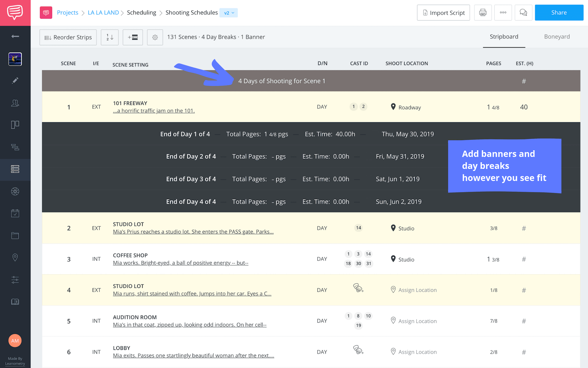Image resolution: width=588 pixels, height=368 pixels.
Task: Click the estimated hours field for scene 3
Action: tap(524, 259)
